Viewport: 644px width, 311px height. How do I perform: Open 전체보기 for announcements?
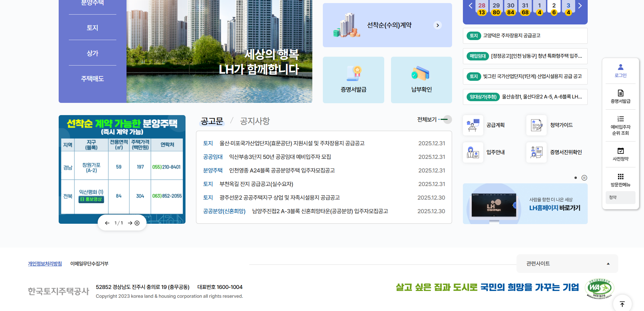point(434,120)
